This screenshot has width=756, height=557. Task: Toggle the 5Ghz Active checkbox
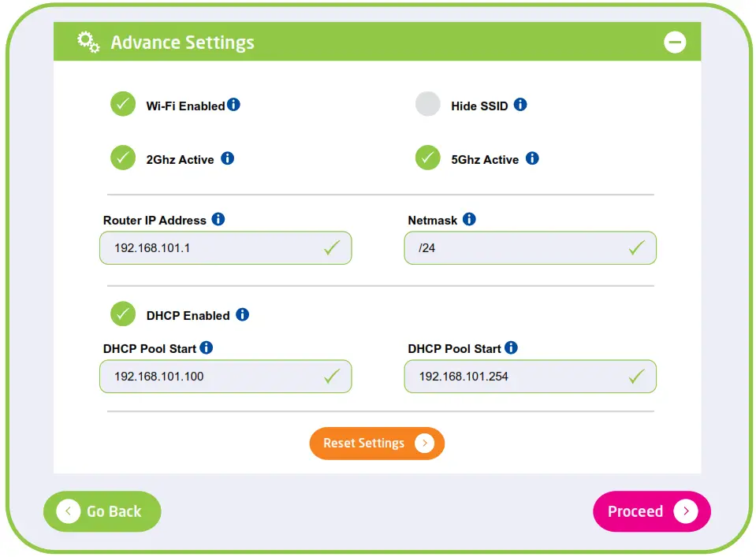tap(427, 158)
